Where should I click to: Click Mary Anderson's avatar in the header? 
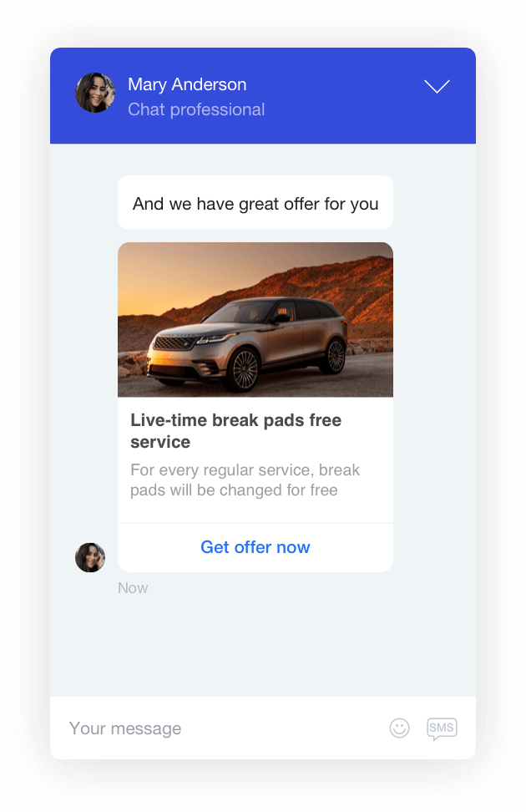[x=95, y=93]
